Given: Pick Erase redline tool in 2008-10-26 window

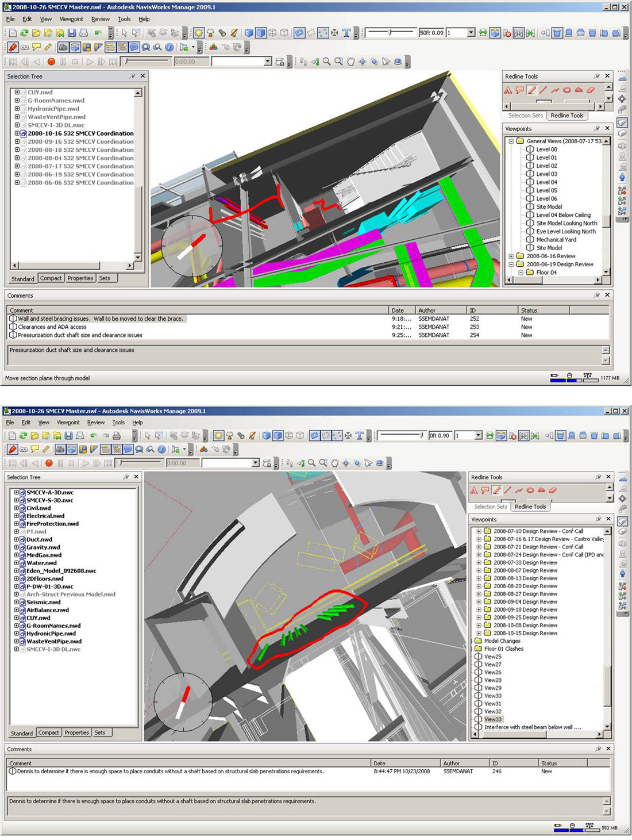Looking at the screenshot, I should pos(553,490).
